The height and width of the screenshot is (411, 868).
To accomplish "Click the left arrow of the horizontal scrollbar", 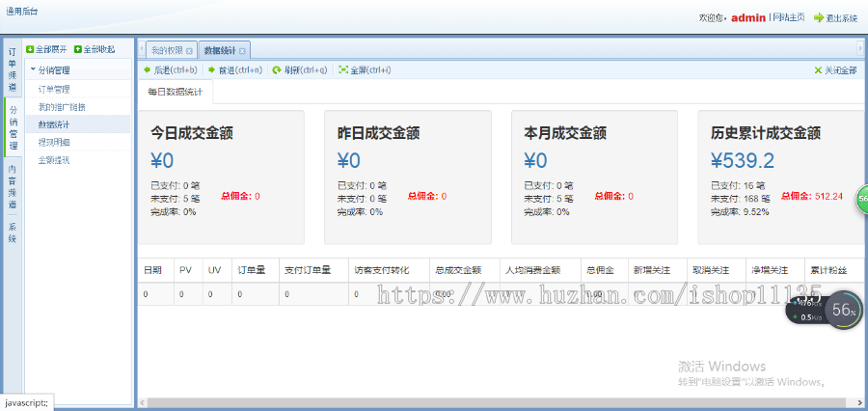I will (142, 402).
